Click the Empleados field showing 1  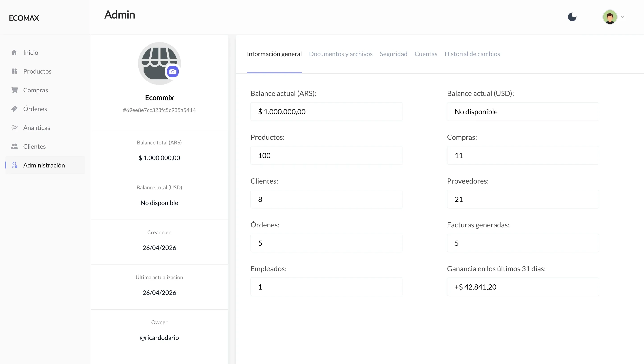coord(326,287)
